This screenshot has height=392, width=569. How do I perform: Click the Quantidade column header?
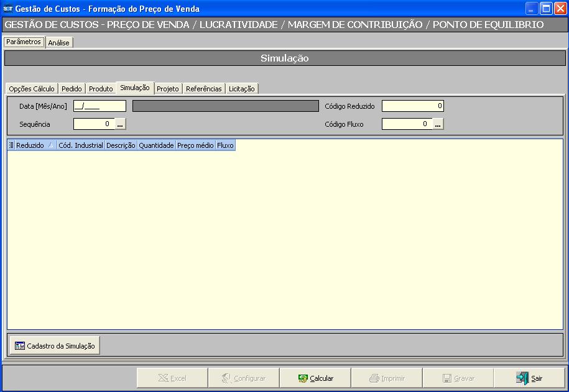pyautogui.click(x=156, y=145)
